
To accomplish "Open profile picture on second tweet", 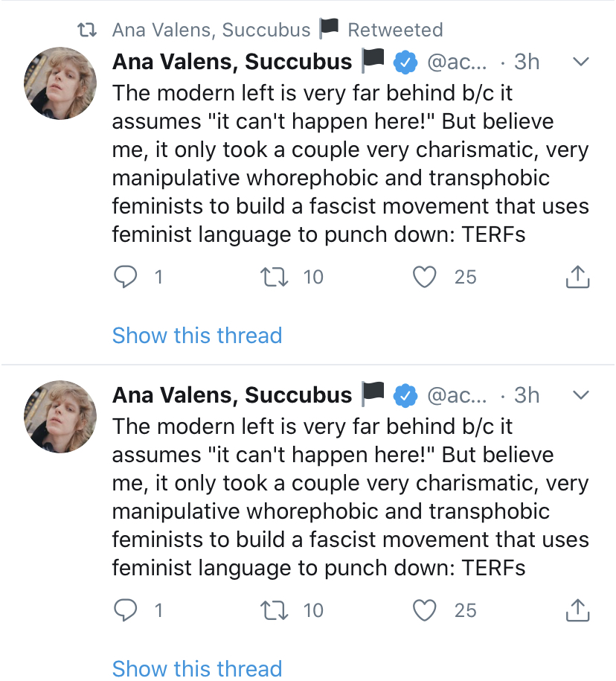I will click(x=61, y=417).
